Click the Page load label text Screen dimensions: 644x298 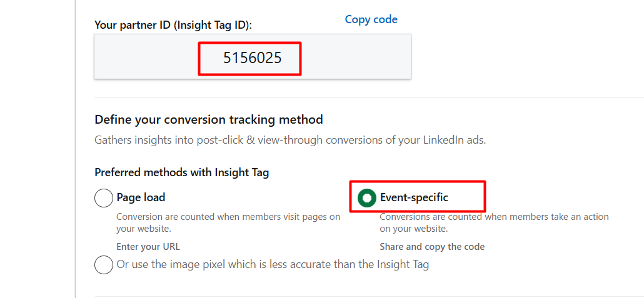pos(141,197)
